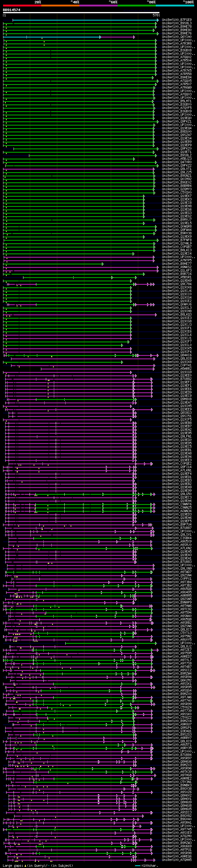
Task: Select label UniRef100_B8LKQ3
Action: pyautogui.click(x=177, y=314)
